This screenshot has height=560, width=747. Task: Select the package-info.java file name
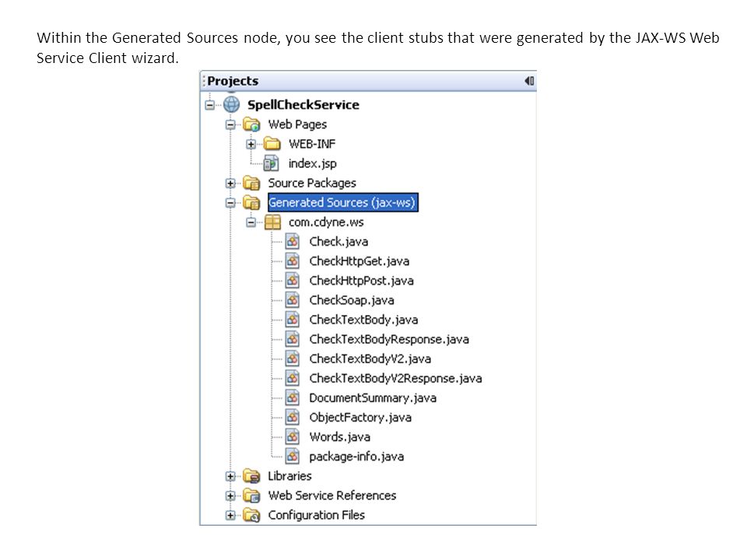(x=357, y=457)
